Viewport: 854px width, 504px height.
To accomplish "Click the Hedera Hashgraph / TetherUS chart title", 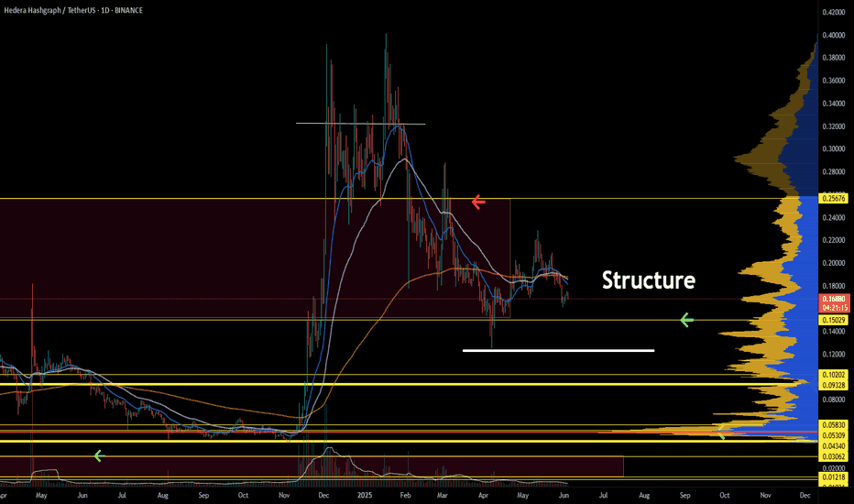I will (x=73, y=10).
